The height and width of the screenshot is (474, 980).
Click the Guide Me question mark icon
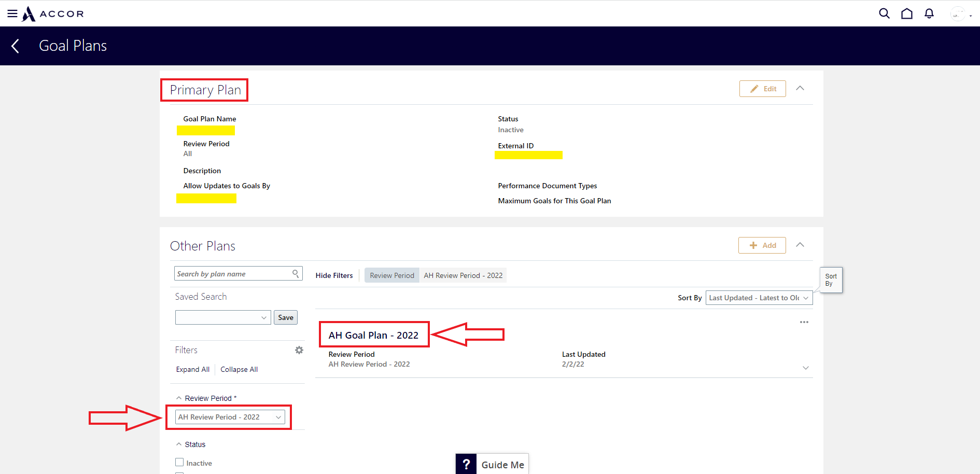(x=466, y=464)
